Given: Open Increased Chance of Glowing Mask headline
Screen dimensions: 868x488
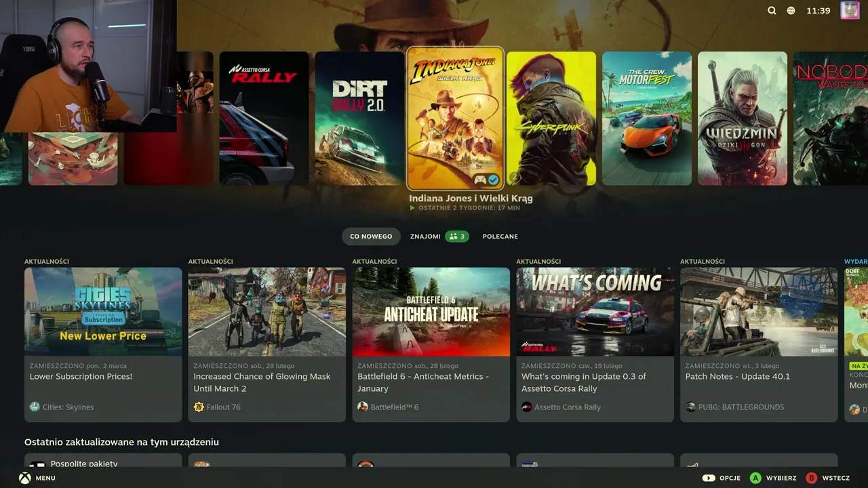Looking at the screenshot, I should tap(262, 382).
